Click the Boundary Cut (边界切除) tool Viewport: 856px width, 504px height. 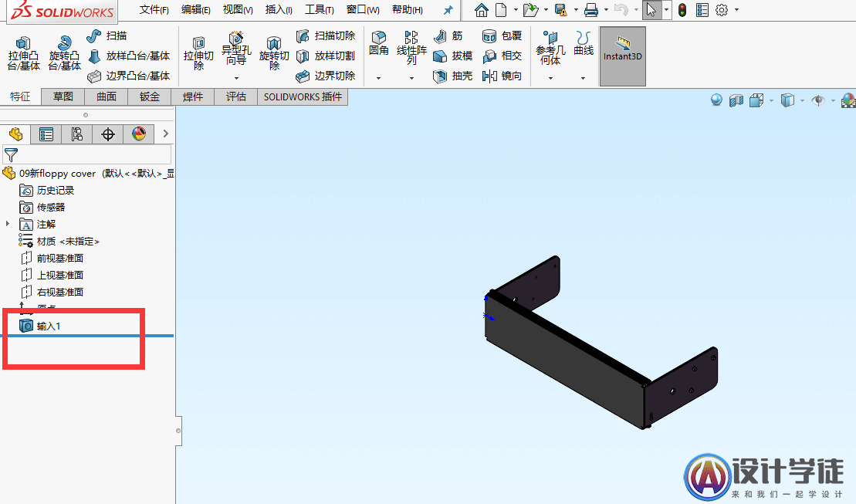tap(326, 76)
